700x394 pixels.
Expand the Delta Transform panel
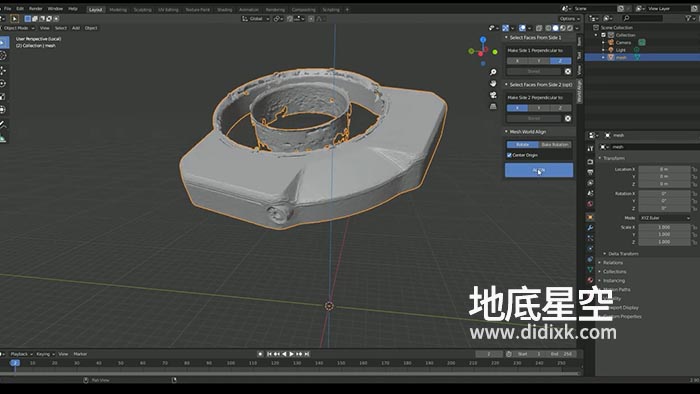click(x=605, y=254)
